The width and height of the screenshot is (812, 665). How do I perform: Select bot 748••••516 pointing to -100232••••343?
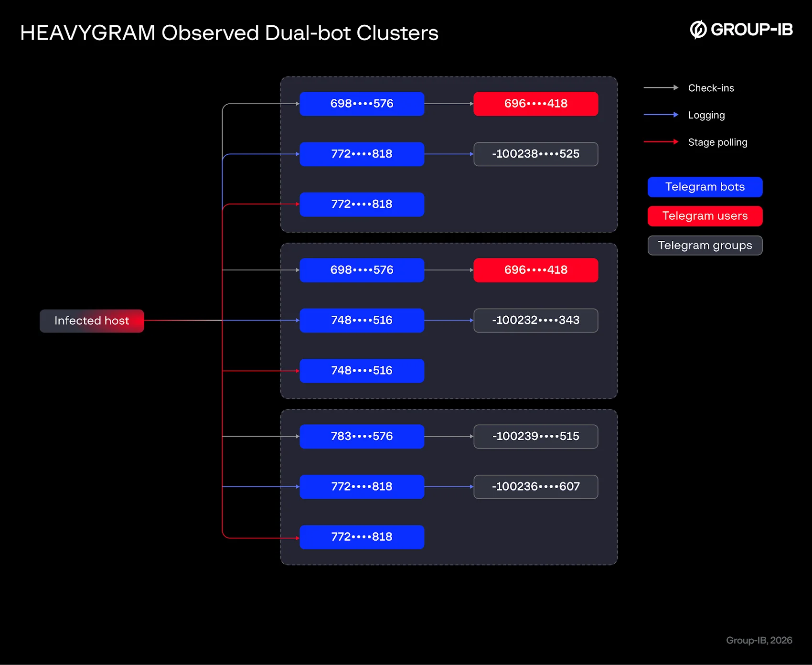362,320
